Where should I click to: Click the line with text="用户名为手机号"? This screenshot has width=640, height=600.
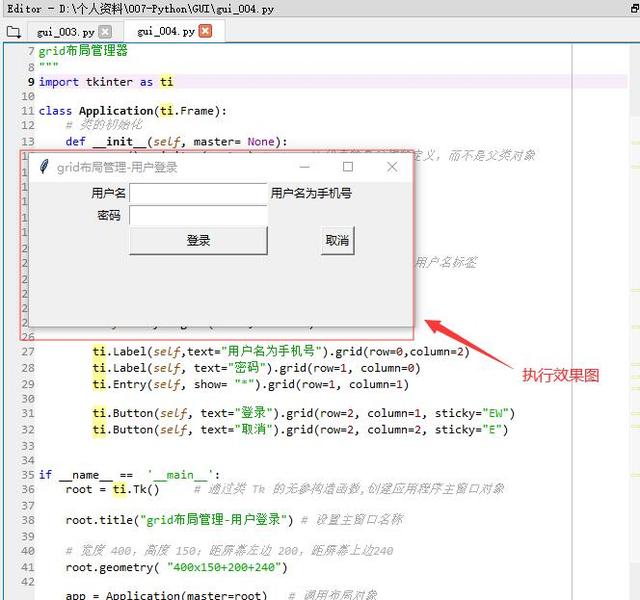coord(281,352)
